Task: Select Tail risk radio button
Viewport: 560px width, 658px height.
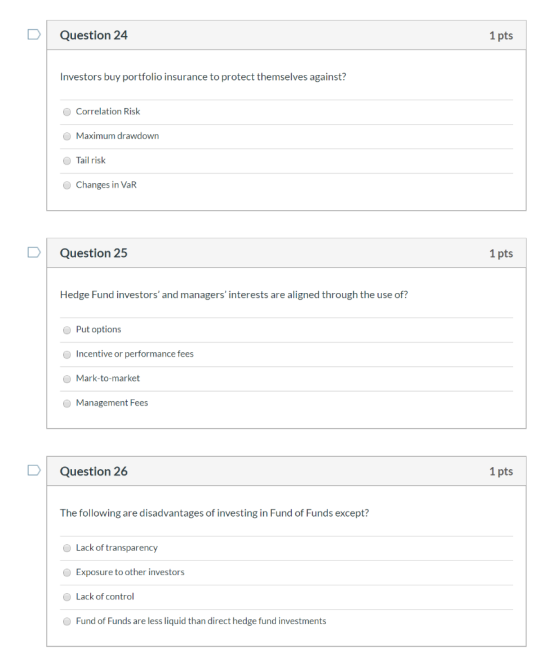Action: point(67,161)
